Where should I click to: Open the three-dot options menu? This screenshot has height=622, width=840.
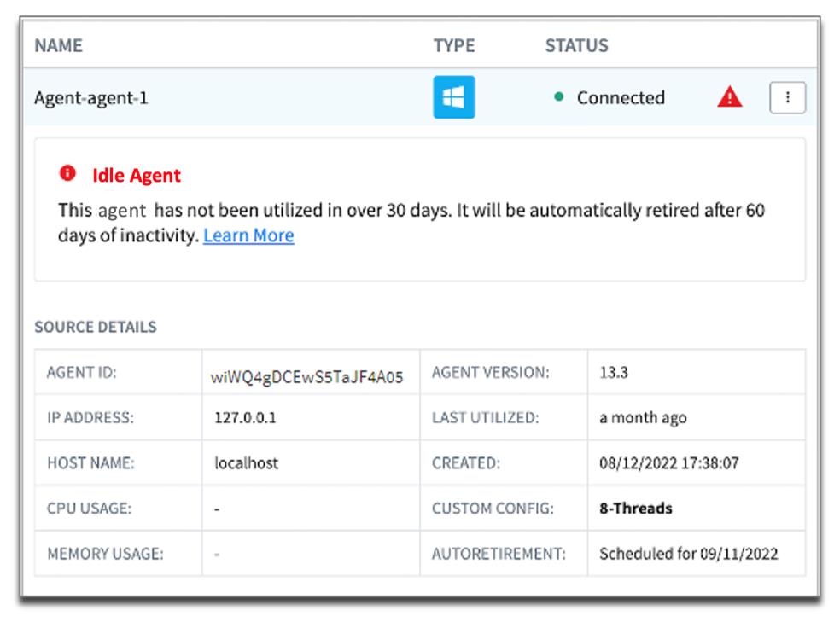click(x=787, y=97)
